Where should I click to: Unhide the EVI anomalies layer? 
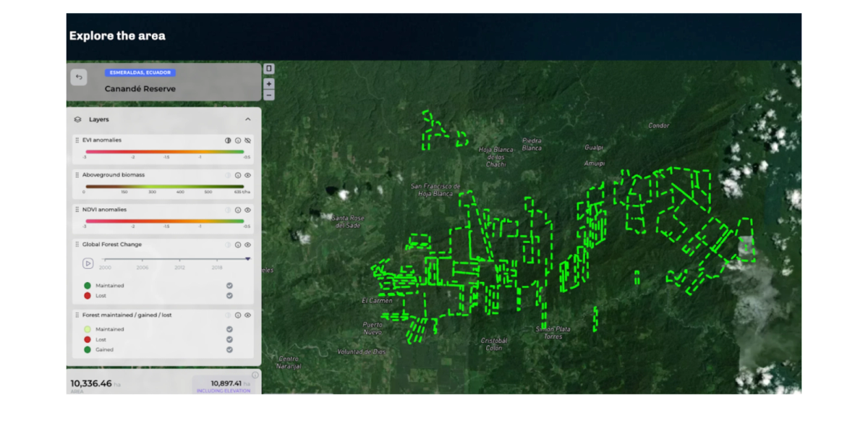[x=247, y=140]
